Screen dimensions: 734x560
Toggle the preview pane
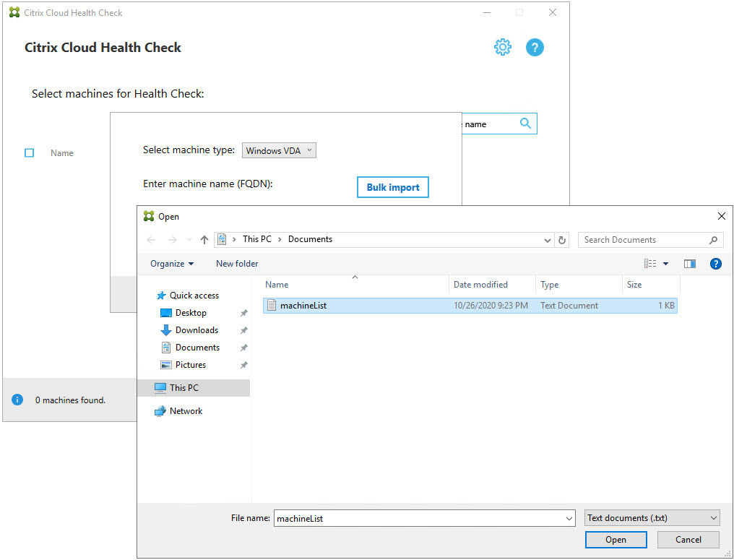(x=689, y=264)
